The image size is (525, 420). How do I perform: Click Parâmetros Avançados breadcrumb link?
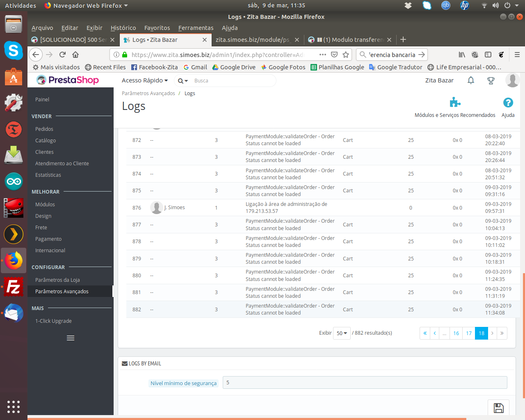pyautogui.click(x=148, y=94)
